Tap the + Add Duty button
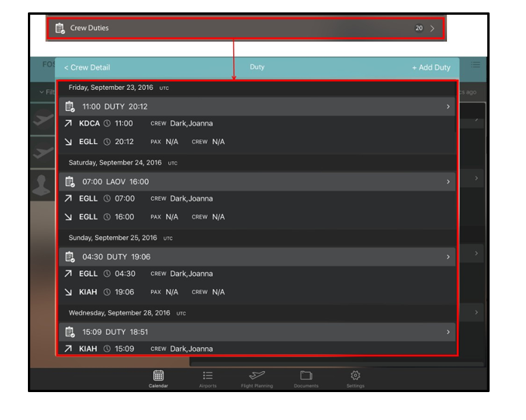Viewport: 526px width, 420px height. [431, 67]
